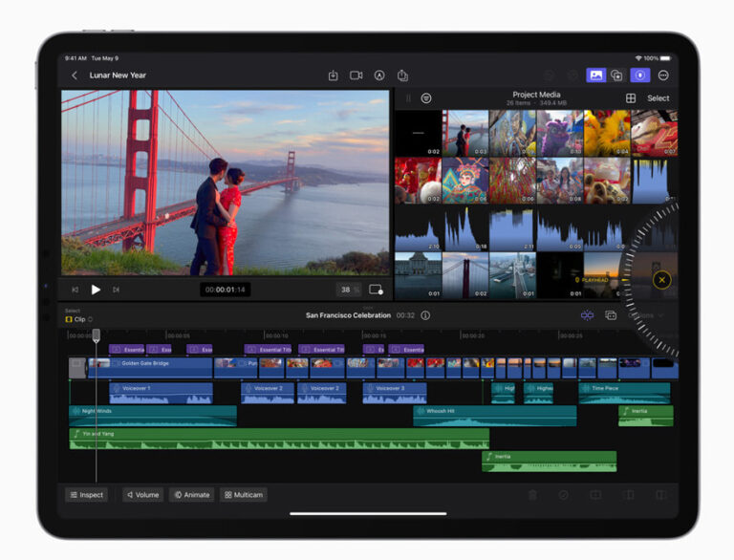Viewport: 734px width, 560px height.
Task: Click the Multicam button
Action: pos(243,495)
